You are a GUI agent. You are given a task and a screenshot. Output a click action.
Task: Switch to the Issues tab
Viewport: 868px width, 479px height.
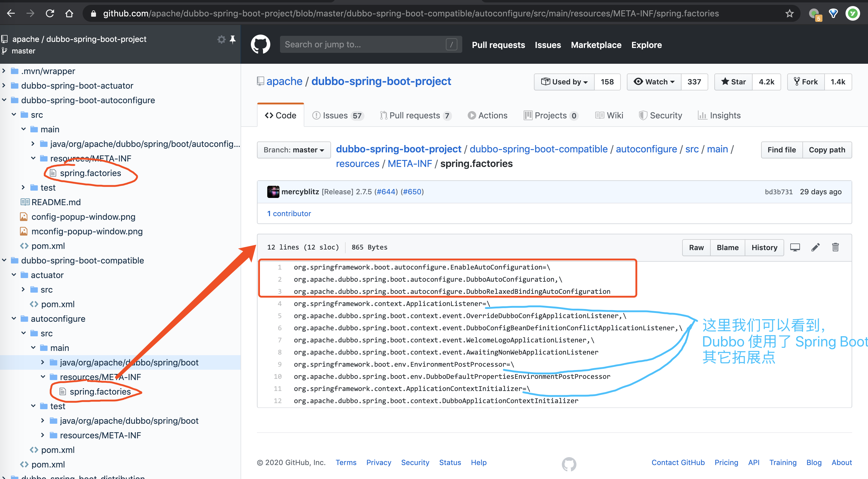(x=338, y=116)
